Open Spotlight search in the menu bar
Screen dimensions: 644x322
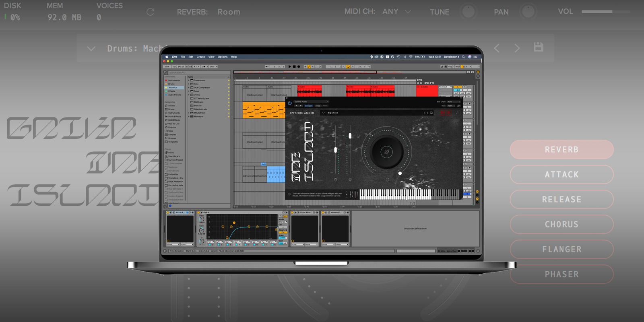coord(464,57)
